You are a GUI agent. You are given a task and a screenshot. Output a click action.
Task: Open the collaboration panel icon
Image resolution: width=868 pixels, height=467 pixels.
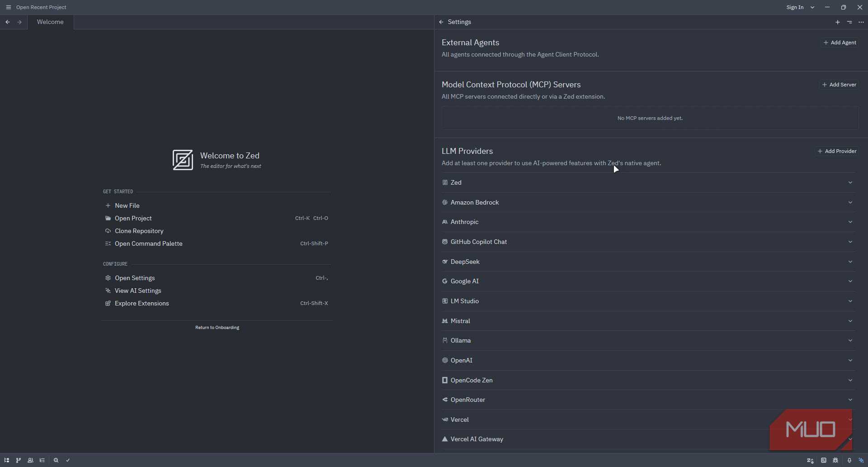click(x=30, y=460)
